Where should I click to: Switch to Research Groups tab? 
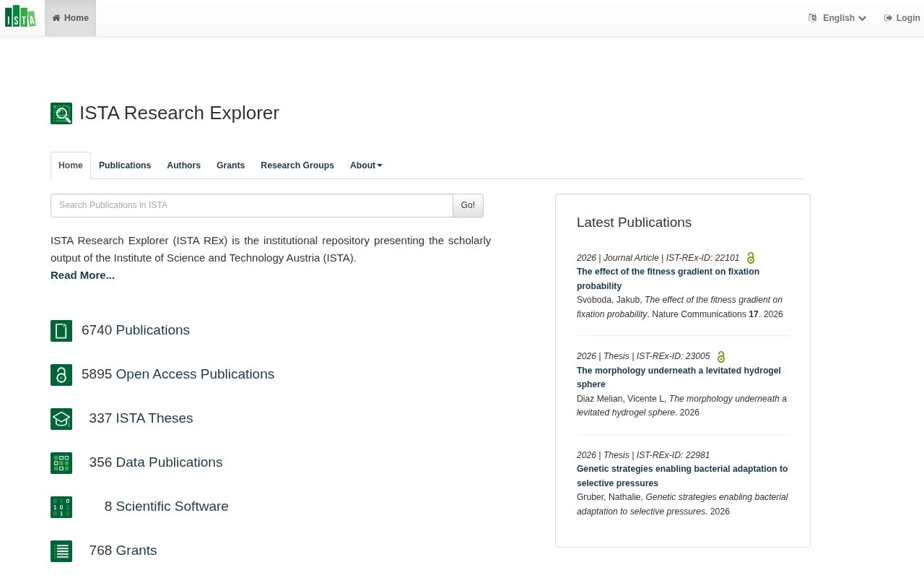(x=297, y=165)
